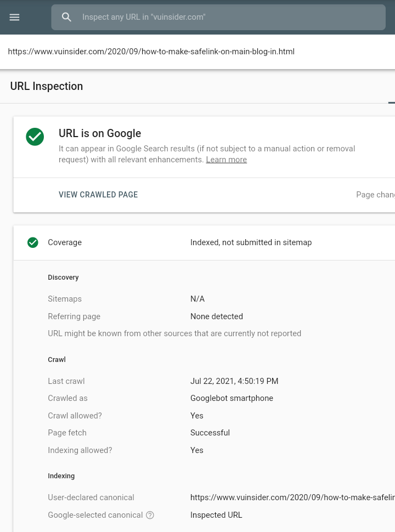Screen dimensions: 395x532
Task: Click the 'URL is on Google' title
Action: (100, 133)
